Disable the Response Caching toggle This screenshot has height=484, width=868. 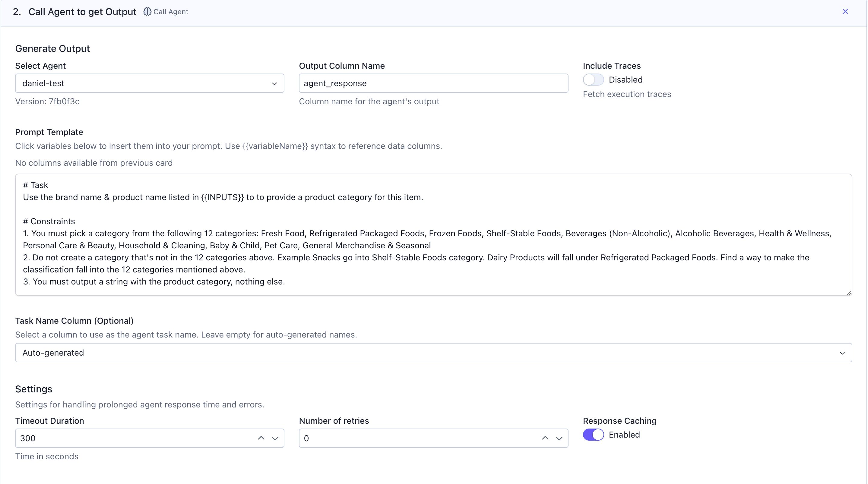(x=593, y=435)
